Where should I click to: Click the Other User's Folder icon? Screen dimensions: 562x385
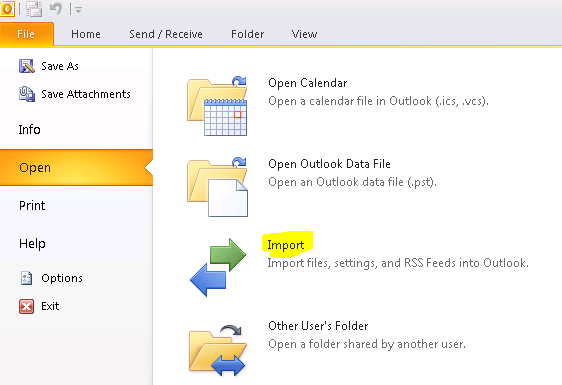pos(218,350)
